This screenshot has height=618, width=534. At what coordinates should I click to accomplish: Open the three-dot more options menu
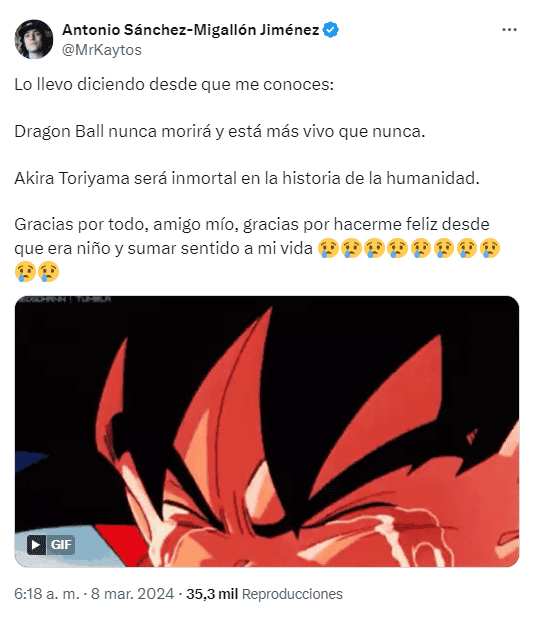[509, 30]
